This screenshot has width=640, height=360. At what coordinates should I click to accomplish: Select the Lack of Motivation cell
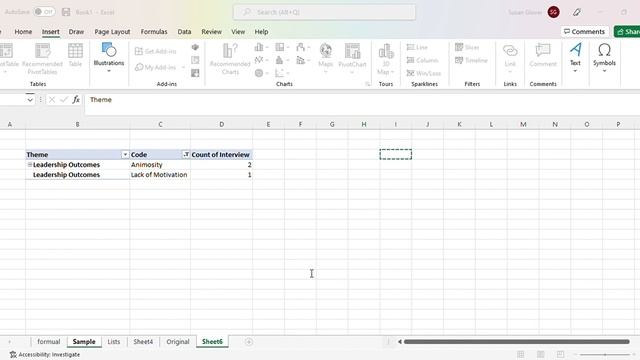point(160,175)
